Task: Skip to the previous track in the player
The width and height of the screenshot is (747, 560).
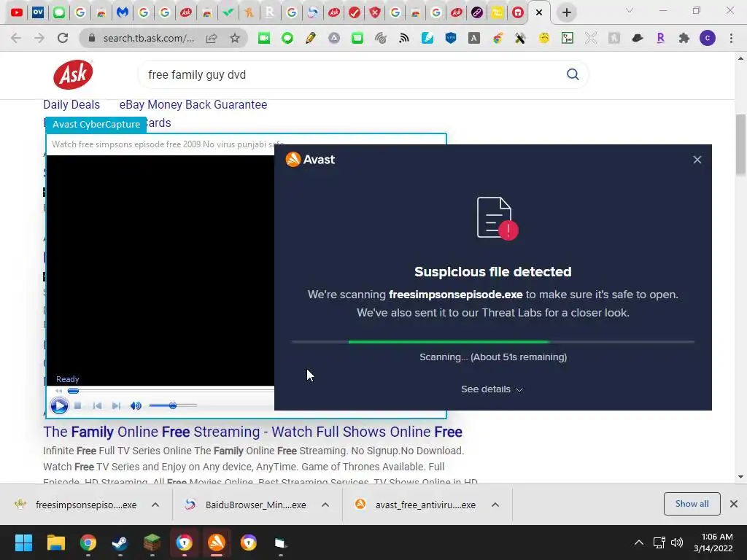Action: pyautogui.click(x=97, y=405)
